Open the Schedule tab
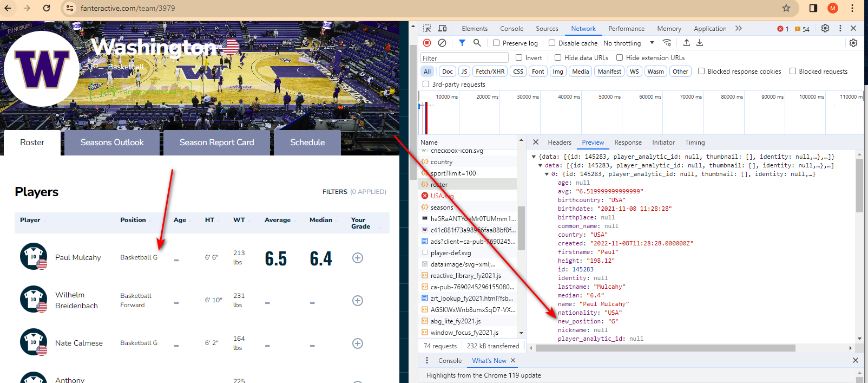 pos(307,142)
